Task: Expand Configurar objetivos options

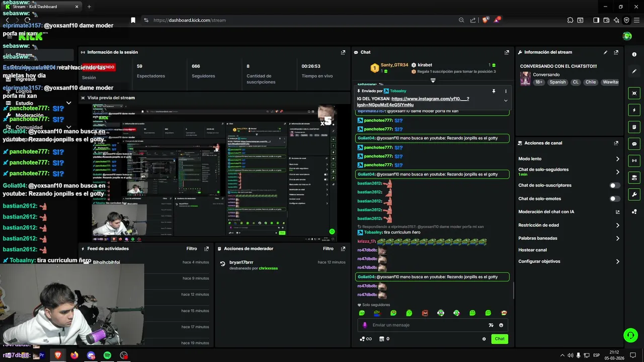Action: point(618,261)
